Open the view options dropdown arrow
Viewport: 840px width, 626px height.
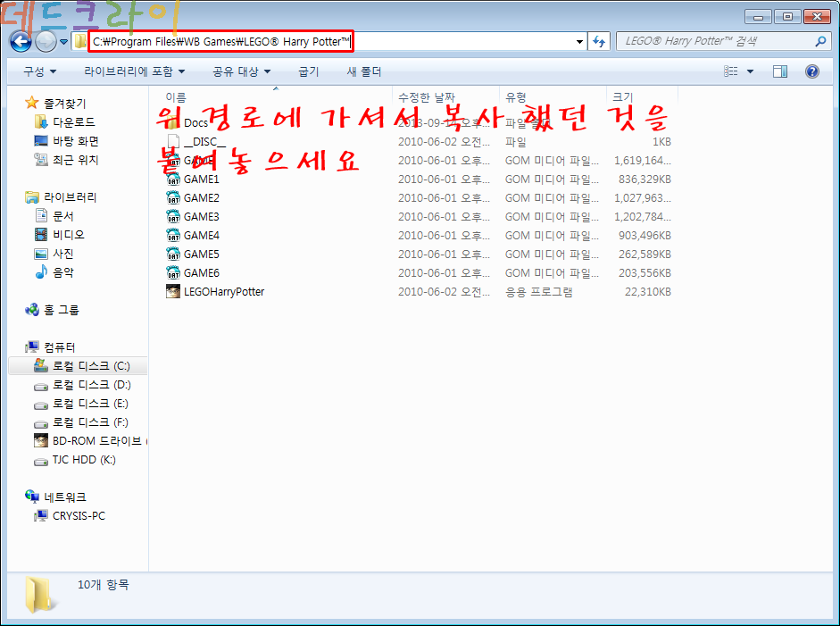[750, 71]
